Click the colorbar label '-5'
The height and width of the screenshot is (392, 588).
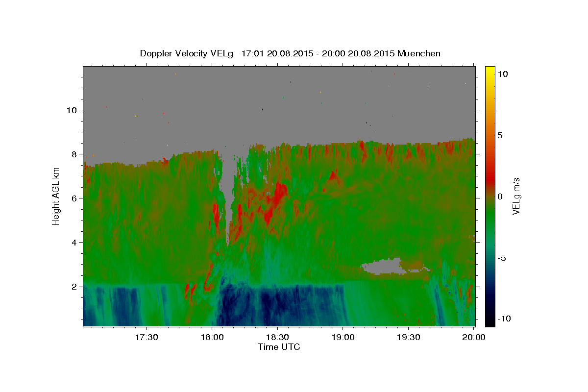pyautogui.click(x=502, y=258)
